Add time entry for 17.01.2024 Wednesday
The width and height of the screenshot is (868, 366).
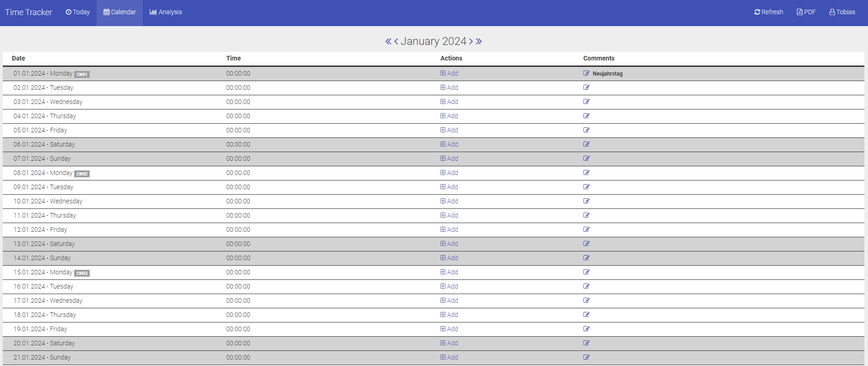pyautogui.click(x=449, y=300)
